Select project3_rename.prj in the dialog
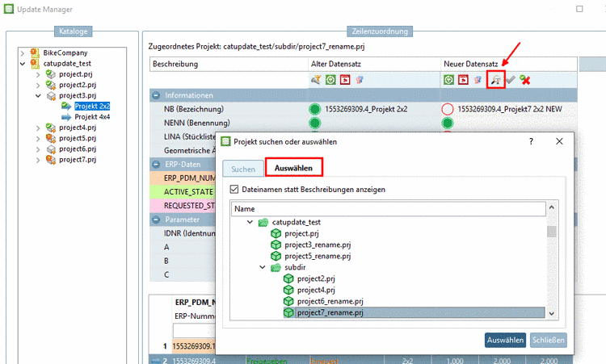The image size is (606, 364). click(x=318, y=245)
